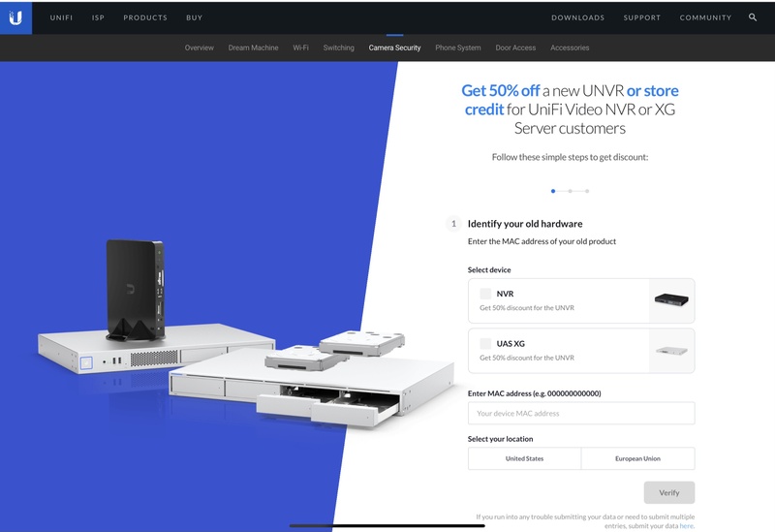Viewport: 775px width, 532px height.
Task: Click the 'Enter MAC address' label
Action: pos(535,393)
